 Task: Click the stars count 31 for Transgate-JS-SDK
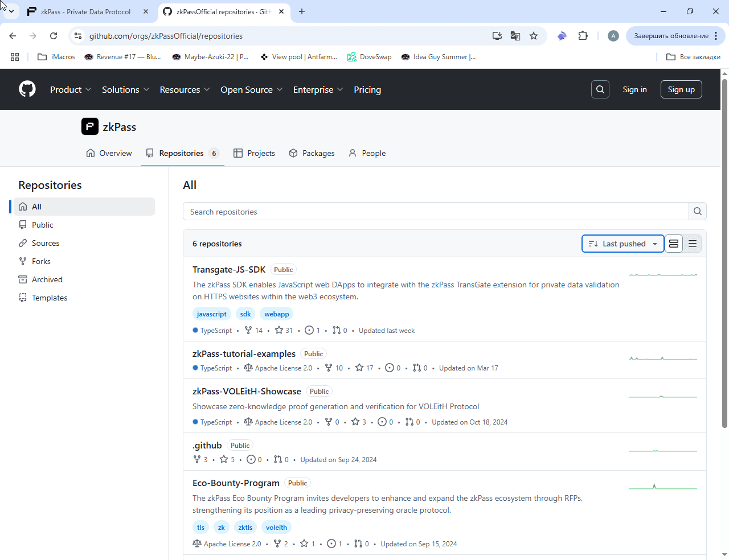(x=284, y=331)
